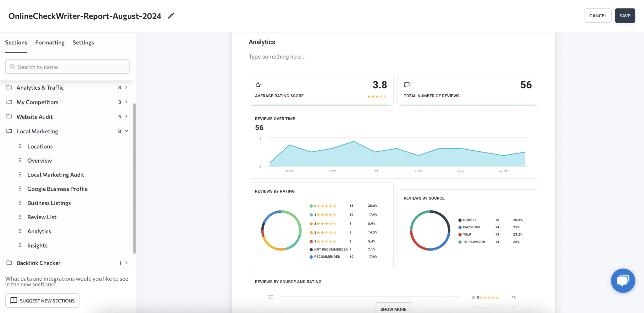
Task: Click the drag handle beside Locations
Action: point(20,146)
